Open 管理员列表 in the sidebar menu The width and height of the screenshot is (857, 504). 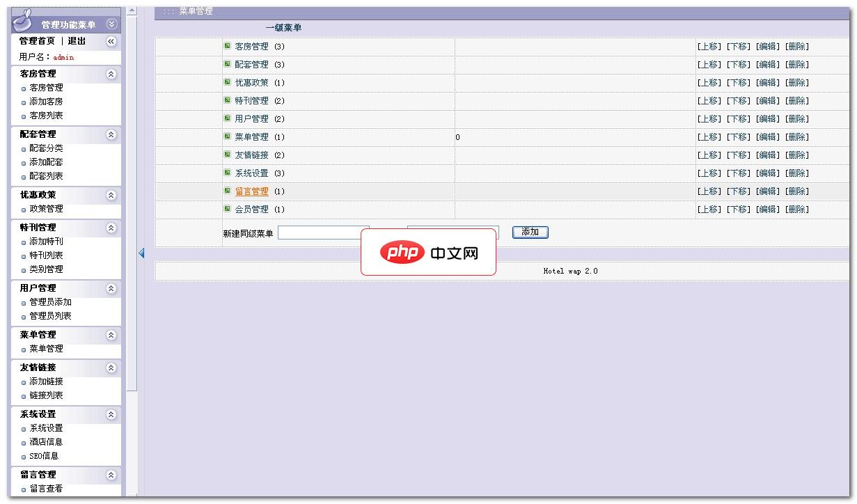pos(50,316)
